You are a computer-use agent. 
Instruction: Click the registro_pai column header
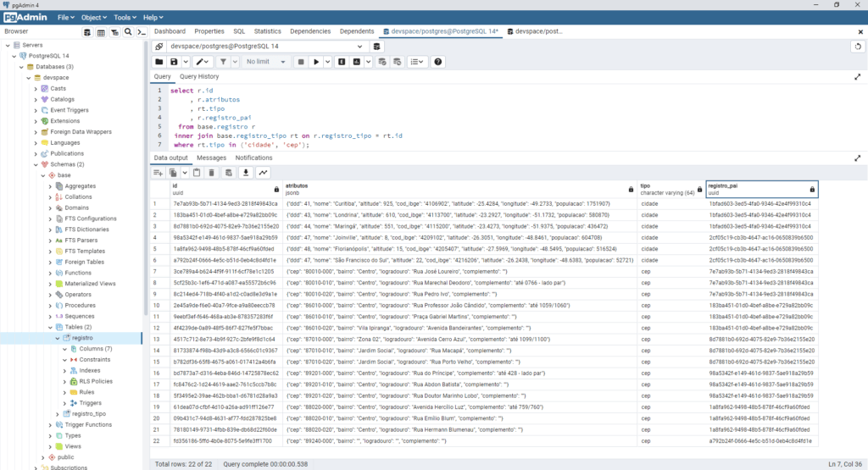point(762,189)
